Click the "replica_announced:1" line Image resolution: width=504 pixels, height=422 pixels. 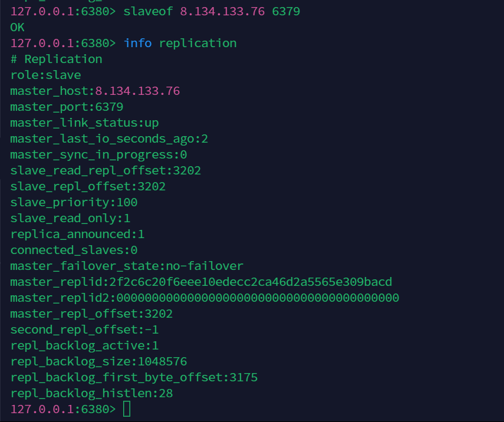(77, 235)
